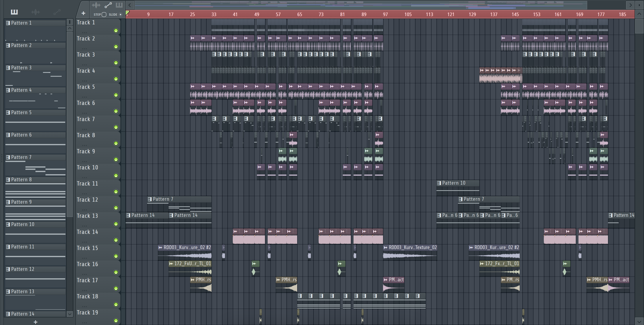Click the Pattern 12 piano icon
The image size is (644, 325).
click(x=8, y=269)
